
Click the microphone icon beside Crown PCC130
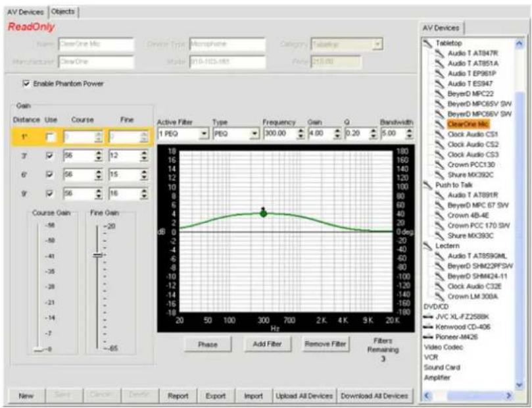click(x=440, y=165)
